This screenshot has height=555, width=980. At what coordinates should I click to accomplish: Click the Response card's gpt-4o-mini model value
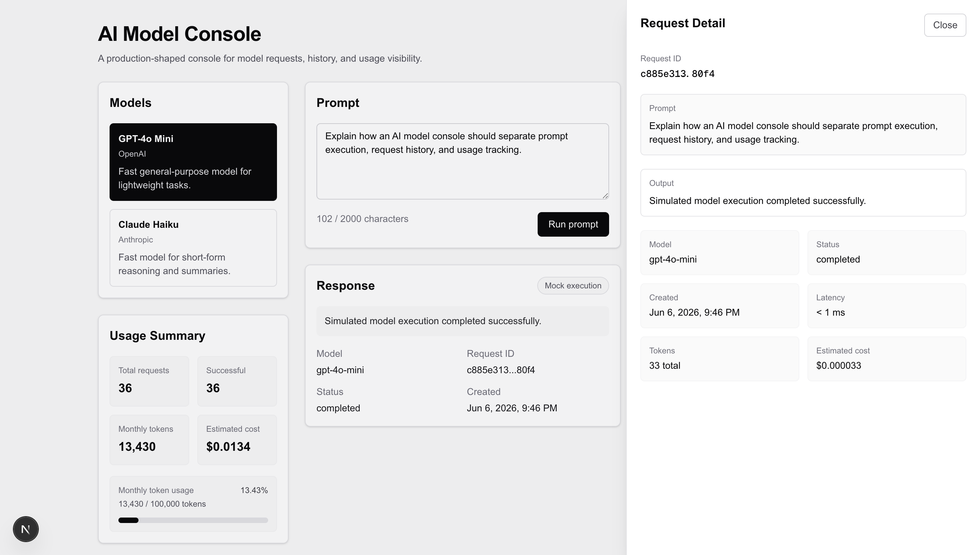(340, 370)
